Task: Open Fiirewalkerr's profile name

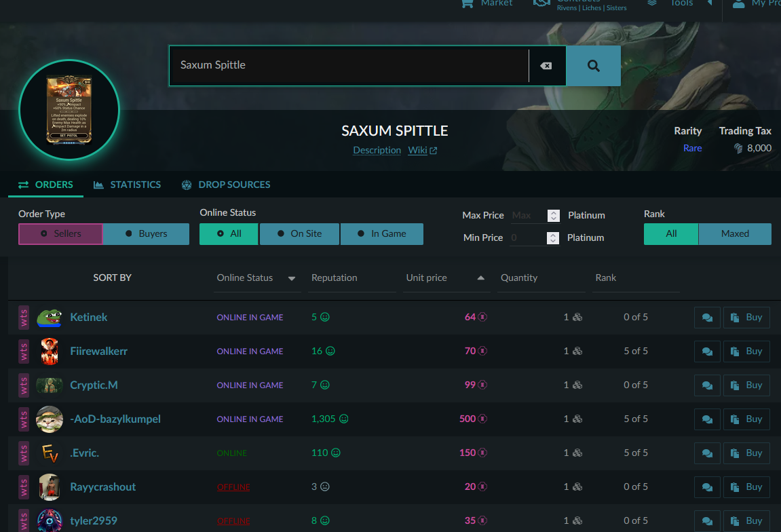Action: [98, 351]
